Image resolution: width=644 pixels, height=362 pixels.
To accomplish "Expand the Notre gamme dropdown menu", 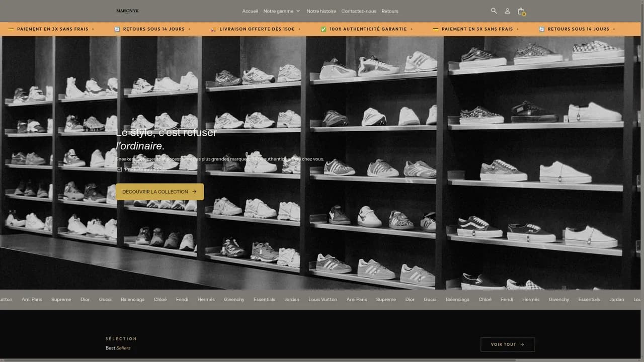I will pos(281,11).
